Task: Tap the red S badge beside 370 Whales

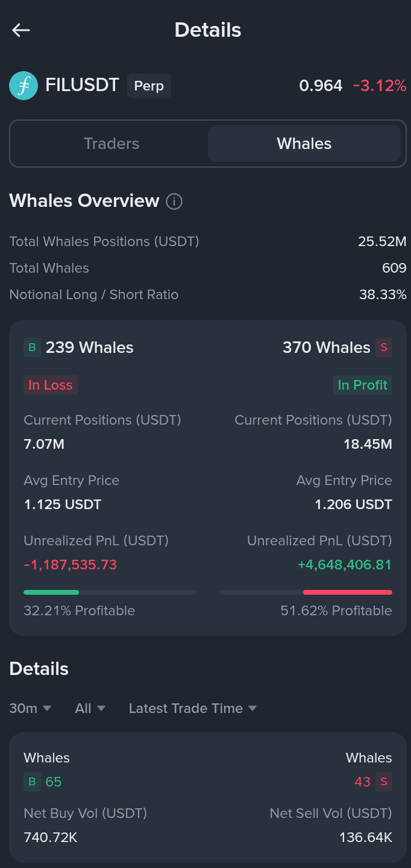Action: tap(384, 347)
